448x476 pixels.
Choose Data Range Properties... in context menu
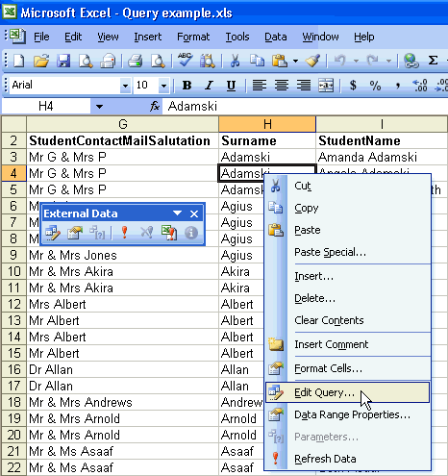[x=347, y=414]
